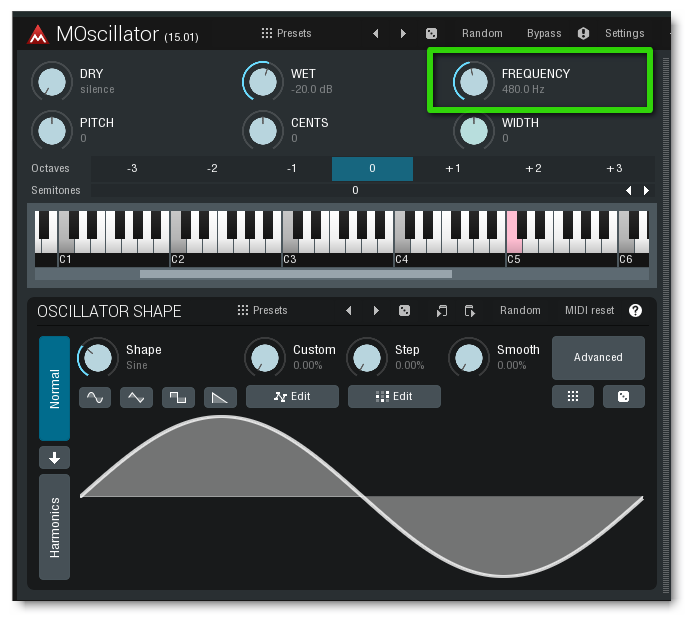Click the Step knob

[x=367, y=358]
